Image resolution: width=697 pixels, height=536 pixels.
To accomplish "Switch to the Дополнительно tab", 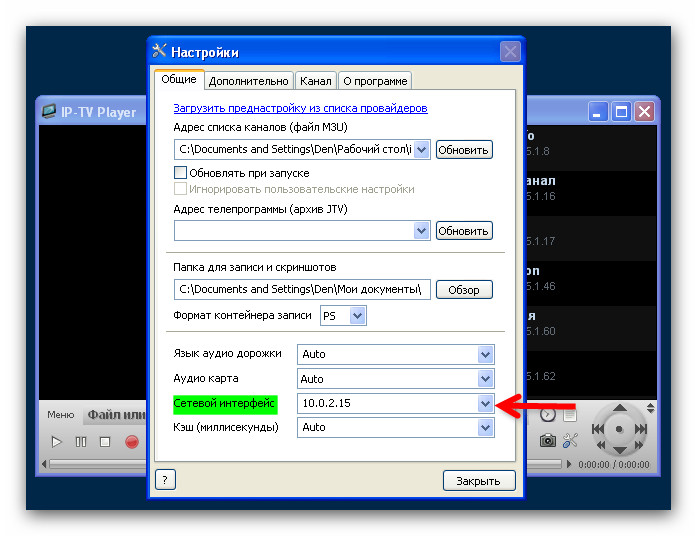I will pyautogui.click(x=248, y=81).
